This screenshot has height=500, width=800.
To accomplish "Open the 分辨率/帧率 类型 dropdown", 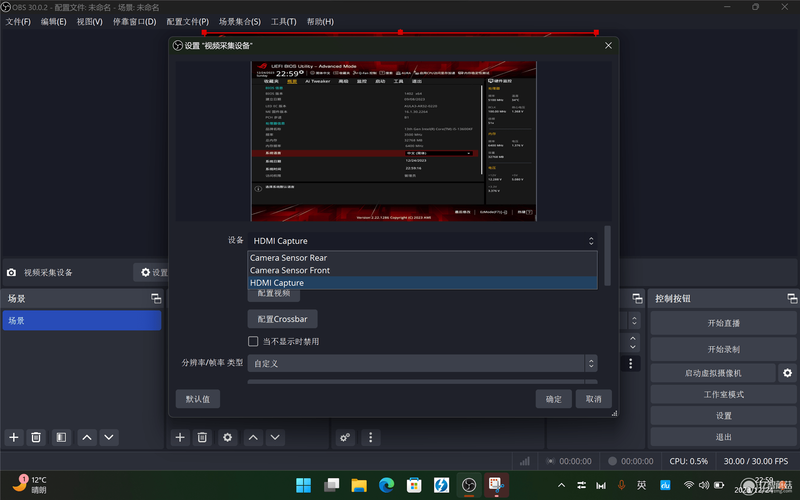I will (422, 363).
